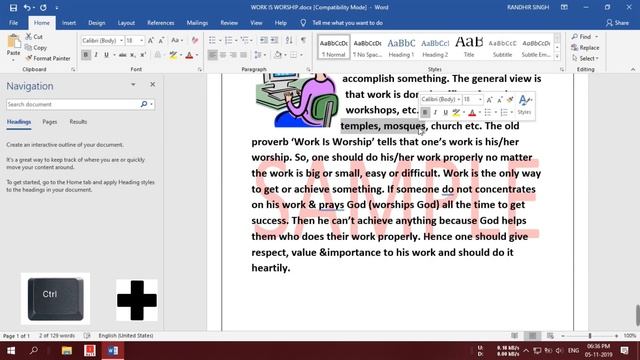Click the Tell me what you want box
Image resolution: width=640 pixels, height=360 pixels.
point(347,23)
